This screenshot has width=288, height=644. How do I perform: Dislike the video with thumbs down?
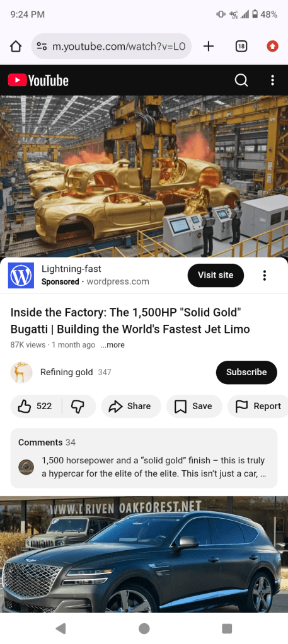pos(78,406)
